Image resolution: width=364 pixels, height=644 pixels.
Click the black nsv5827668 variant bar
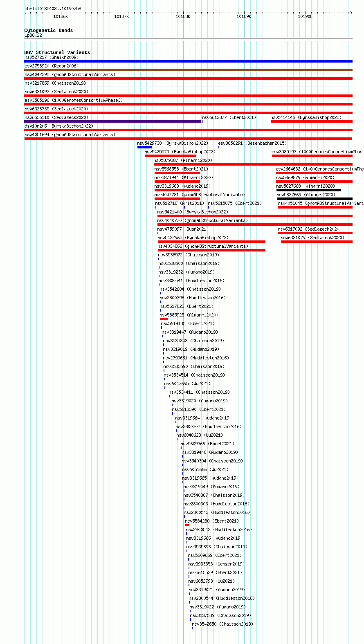pyautogui.click(x=309, y=190)
